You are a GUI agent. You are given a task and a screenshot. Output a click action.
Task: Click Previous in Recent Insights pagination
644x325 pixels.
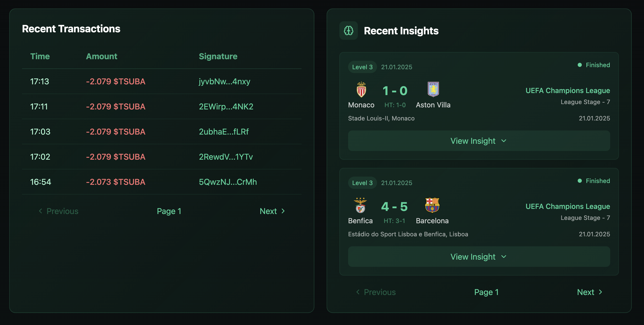tap(376, 292)
